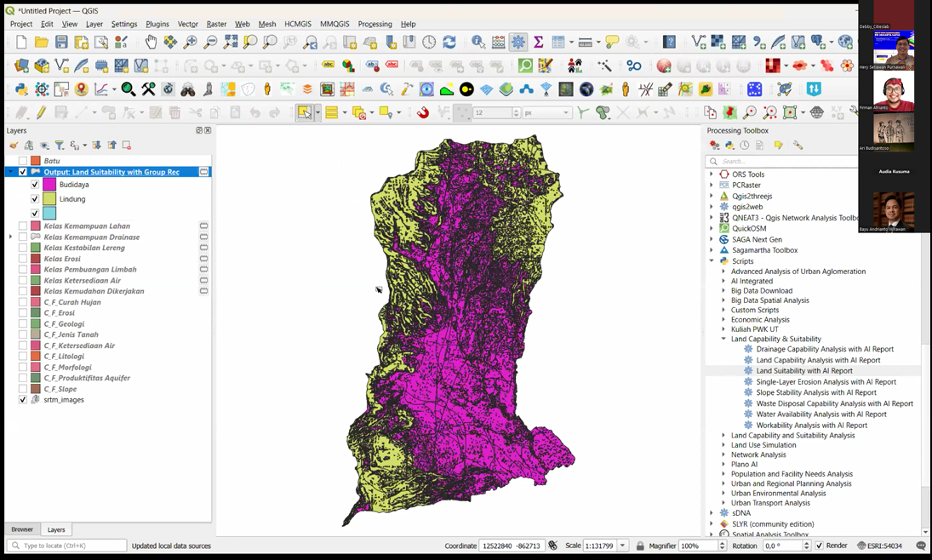Open the attribute table icon
The height and width of the screenshot is (560, 932).
(x=558, y=42)
